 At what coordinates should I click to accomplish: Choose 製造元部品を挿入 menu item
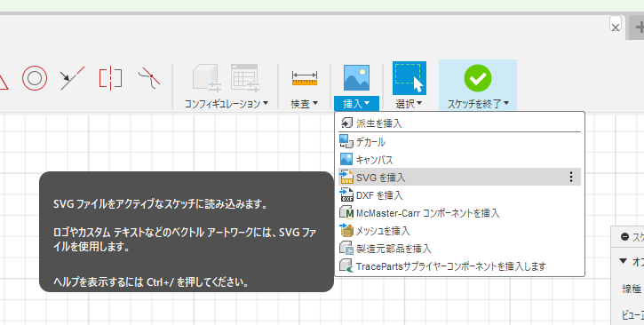[x=459, y=249]
